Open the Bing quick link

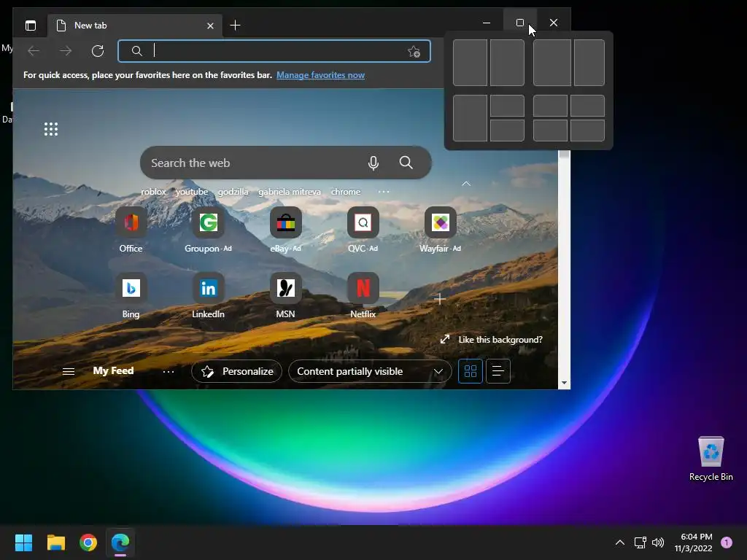(131, 295)
